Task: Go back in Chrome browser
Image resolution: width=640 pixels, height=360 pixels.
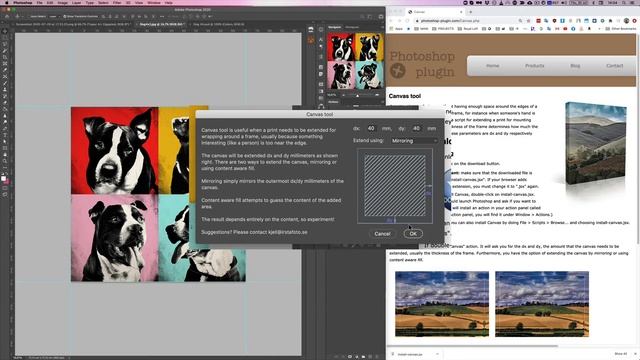Action: [391, 20]
